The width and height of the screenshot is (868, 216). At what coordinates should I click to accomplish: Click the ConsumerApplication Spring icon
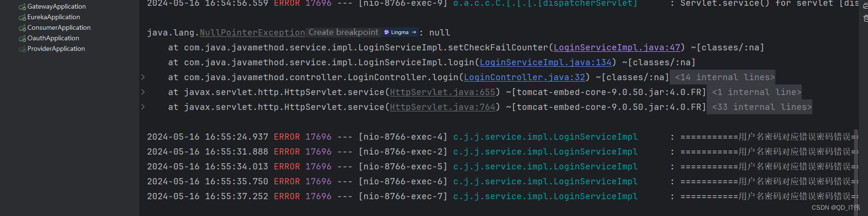point(22,28)
